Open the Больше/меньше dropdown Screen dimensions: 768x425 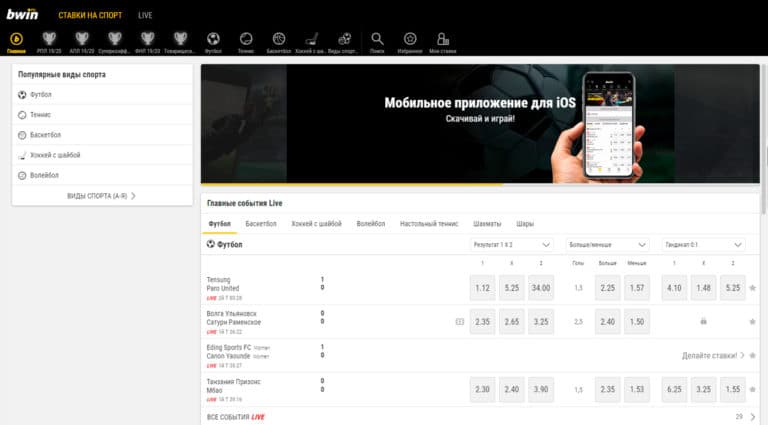pos(607,244)
